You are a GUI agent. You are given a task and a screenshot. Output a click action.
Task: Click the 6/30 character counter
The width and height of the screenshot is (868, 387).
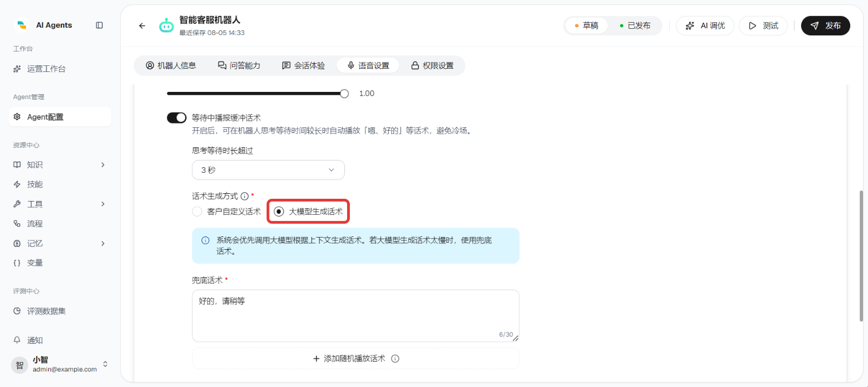click(506, 334)
